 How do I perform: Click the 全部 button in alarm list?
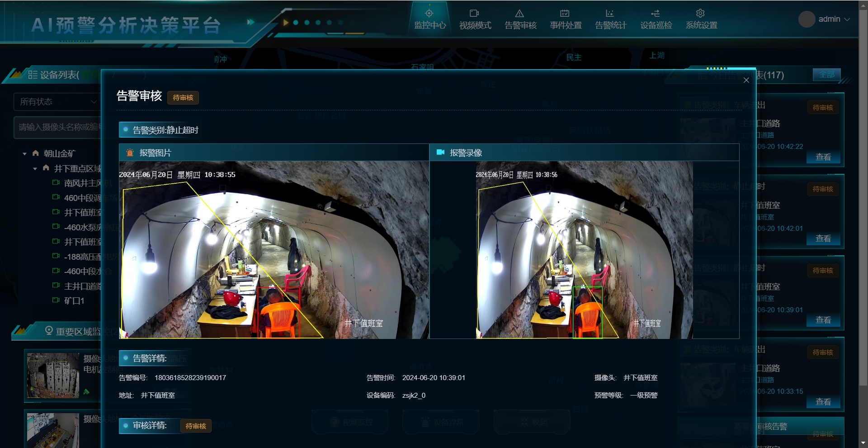(826, 75)
